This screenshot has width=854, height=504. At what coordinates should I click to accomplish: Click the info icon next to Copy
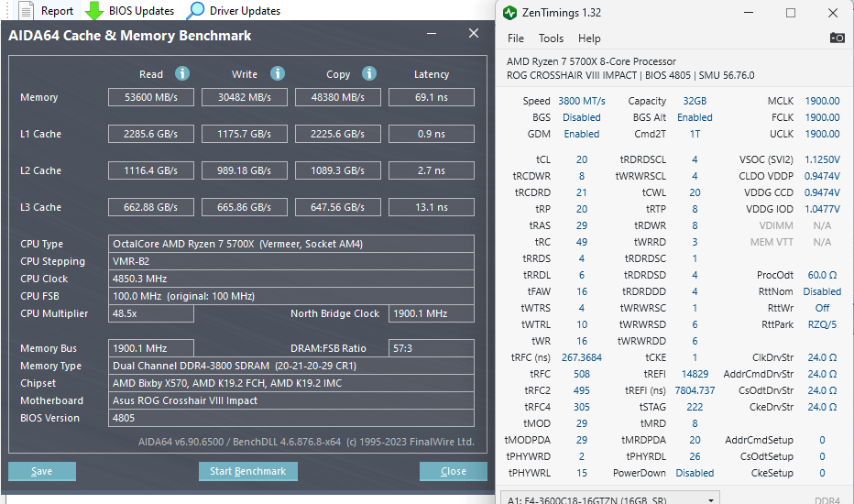pyautogui.click(x=368, y=73)
